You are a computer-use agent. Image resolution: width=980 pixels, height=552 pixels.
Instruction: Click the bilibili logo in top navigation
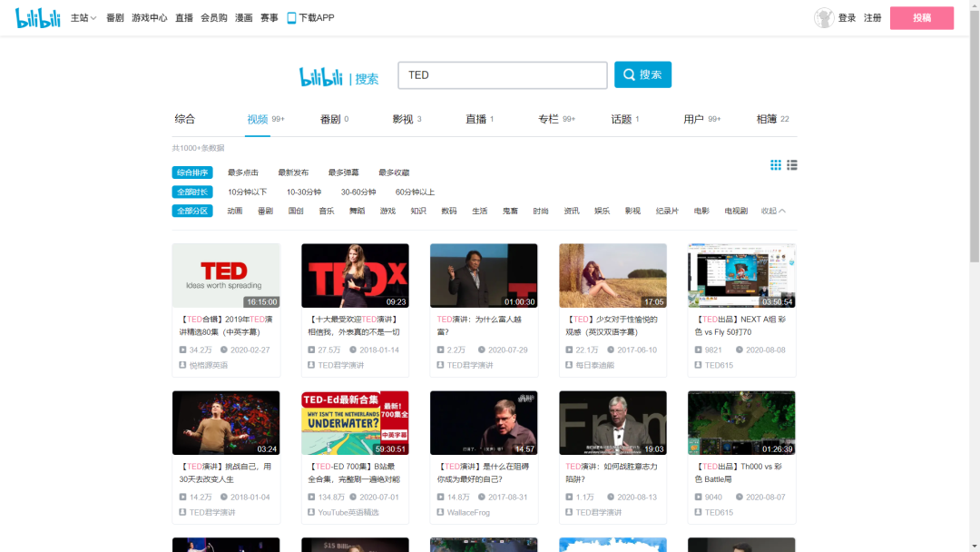[37, 18]
